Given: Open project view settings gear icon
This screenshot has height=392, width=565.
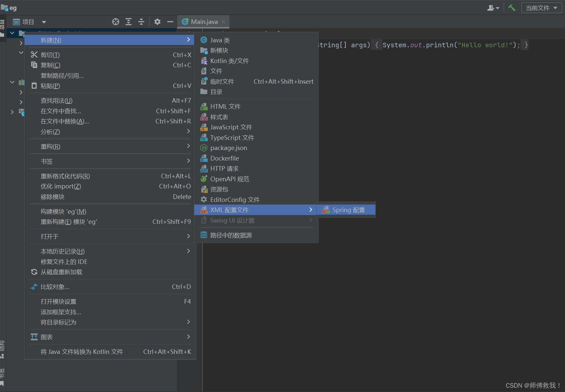Looking at the screenshot, I should pyautogui.click(x=157, y=22).
